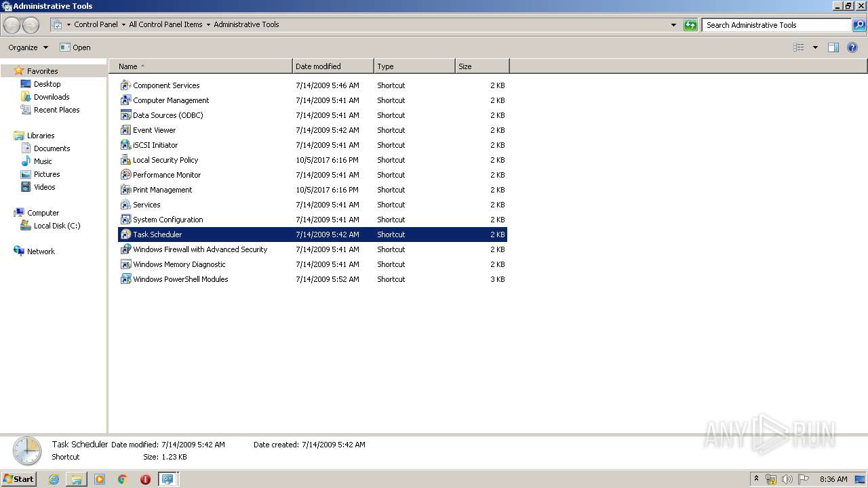Open Windows Media Player taskbar icon

[x=100, y=479]
